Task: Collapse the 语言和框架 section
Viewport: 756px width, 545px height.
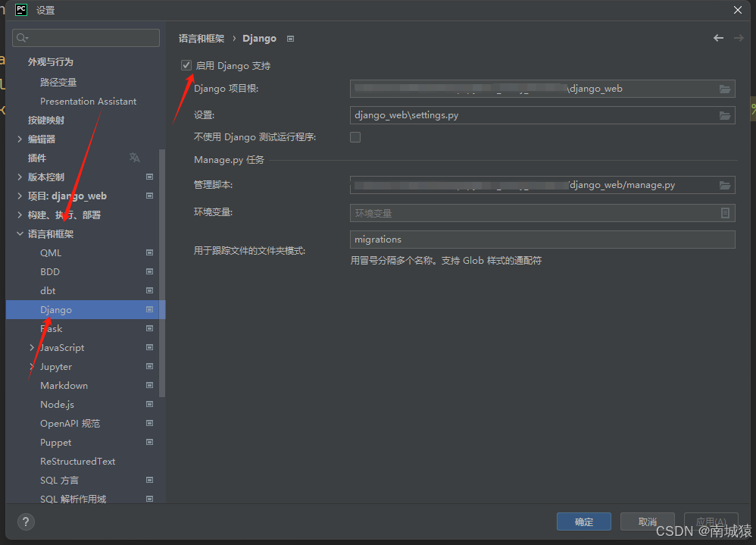Action: tap(20, 234)
